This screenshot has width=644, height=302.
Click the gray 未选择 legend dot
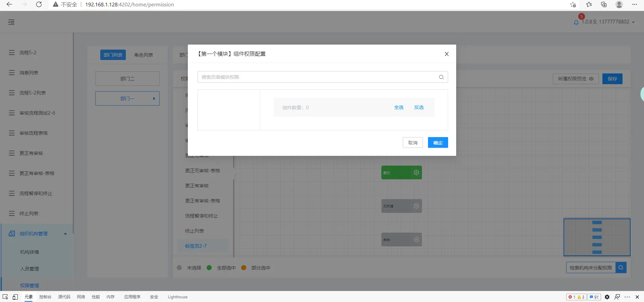coord(179,268)
